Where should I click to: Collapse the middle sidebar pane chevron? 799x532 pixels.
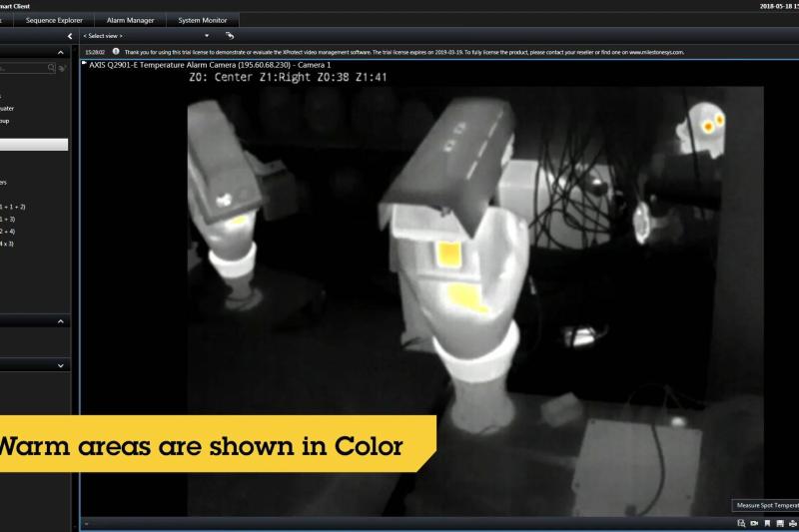tap(61, 321)
